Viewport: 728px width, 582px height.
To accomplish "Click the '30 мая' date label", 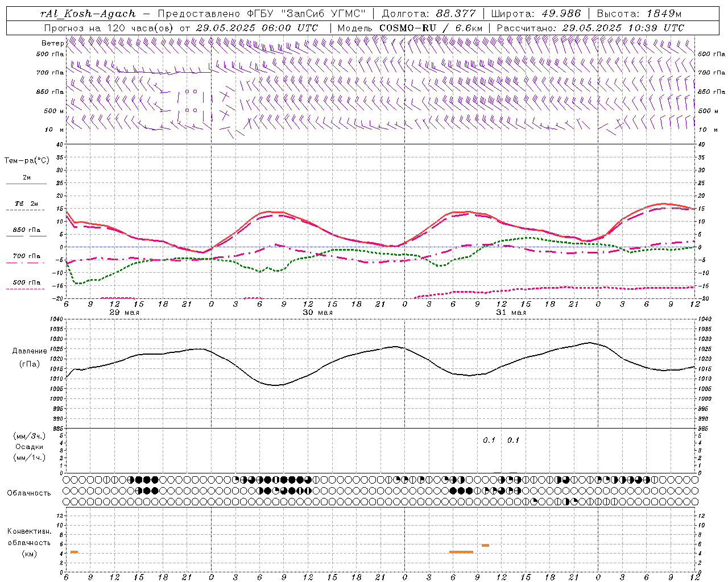I will (317, 313).
